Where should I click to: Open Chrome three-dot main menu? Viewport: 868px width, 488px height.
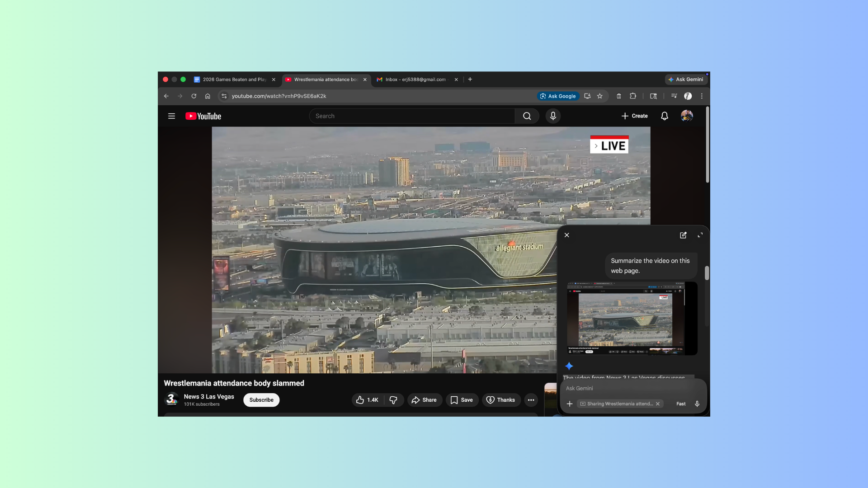coord(702,96)
